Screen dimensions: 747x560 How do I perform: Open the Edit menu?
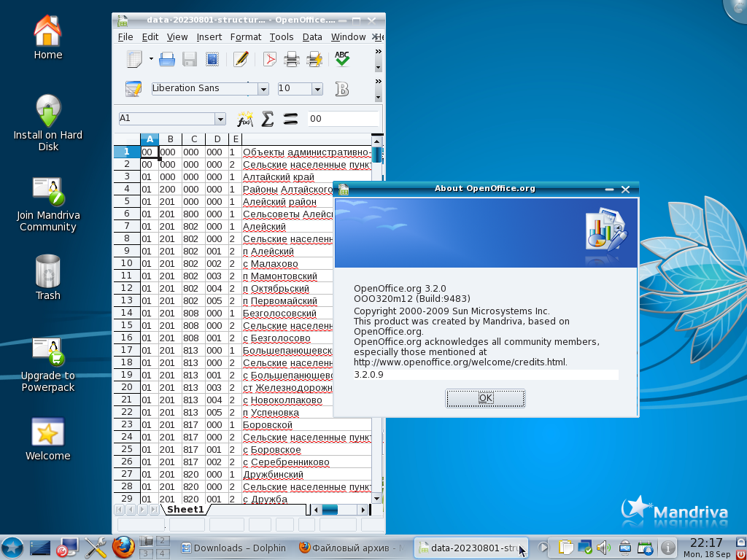(150, 36)
